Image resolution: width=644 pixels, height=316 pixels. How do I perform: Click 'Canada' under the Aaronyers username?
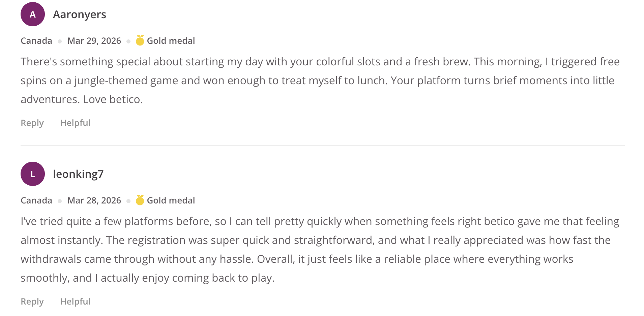pyautogui.click(x=36, y=41)
